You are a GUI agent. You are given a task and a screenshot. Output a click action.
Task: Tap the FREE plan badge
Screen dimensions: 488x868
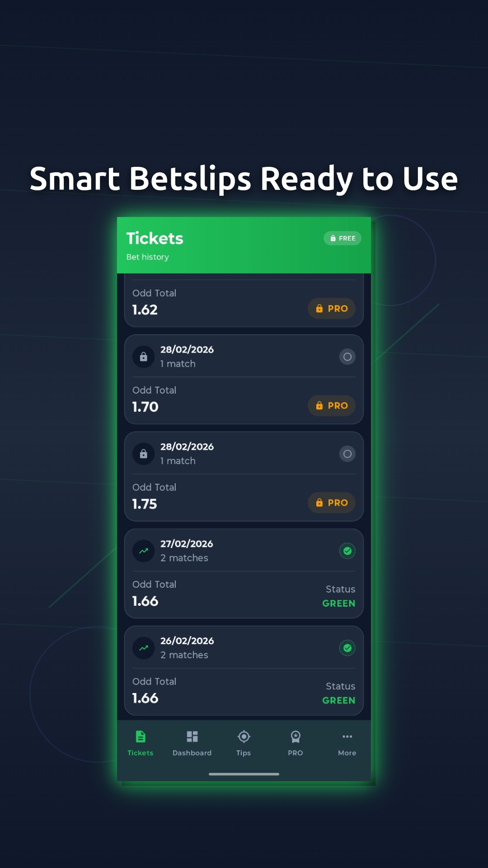click(x=343, y=238)
